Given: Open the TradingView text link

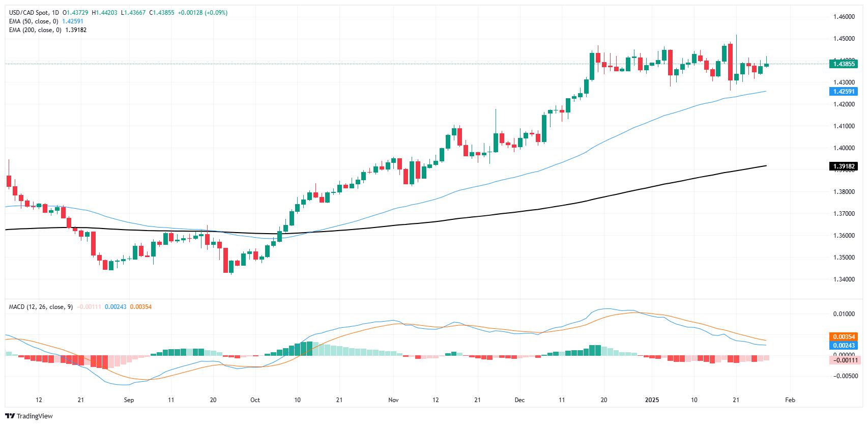Looking at the screenshot, I should point(35,416).
